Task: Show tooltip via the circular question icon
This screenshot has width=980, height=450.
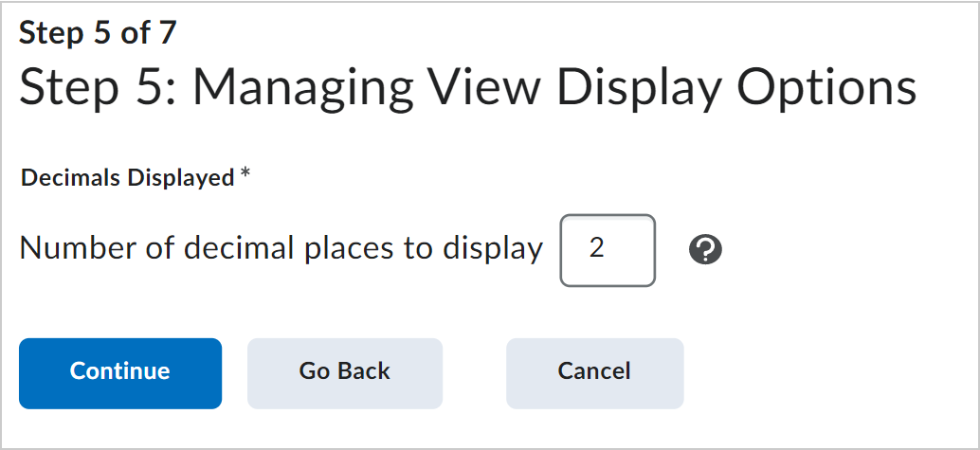Action: point(706,251)
